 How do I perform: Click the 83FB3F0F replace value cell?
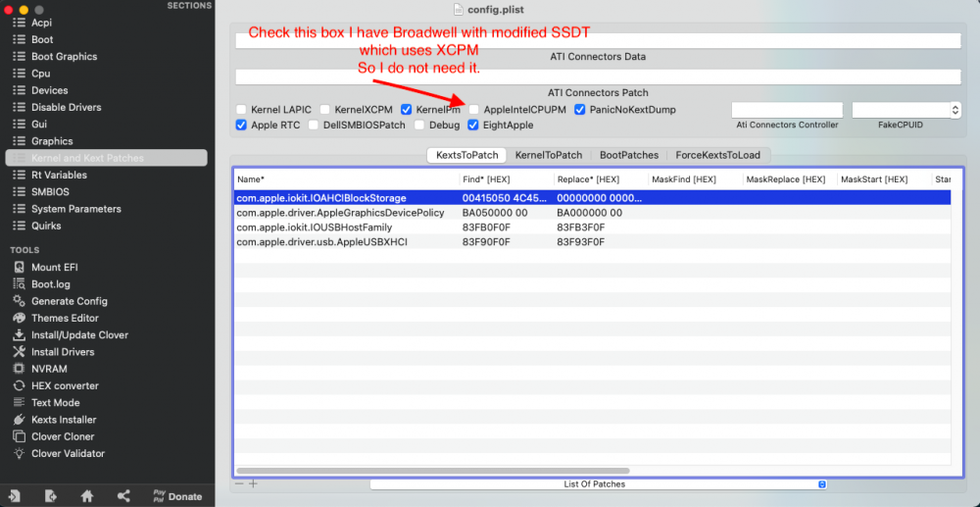tap(580, 227)
